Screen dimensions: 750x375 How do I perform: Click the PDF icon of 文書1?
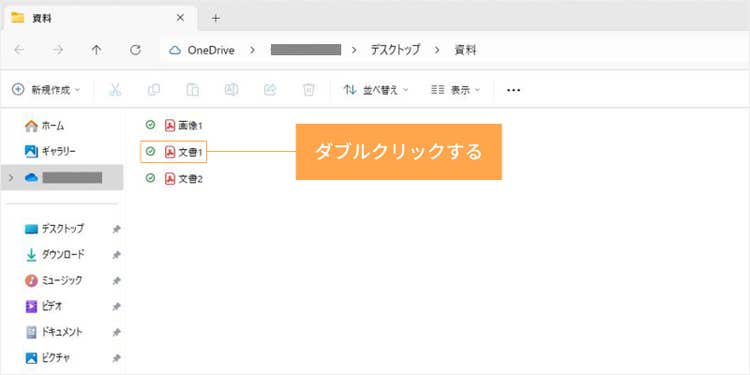[x=170, y=152]
